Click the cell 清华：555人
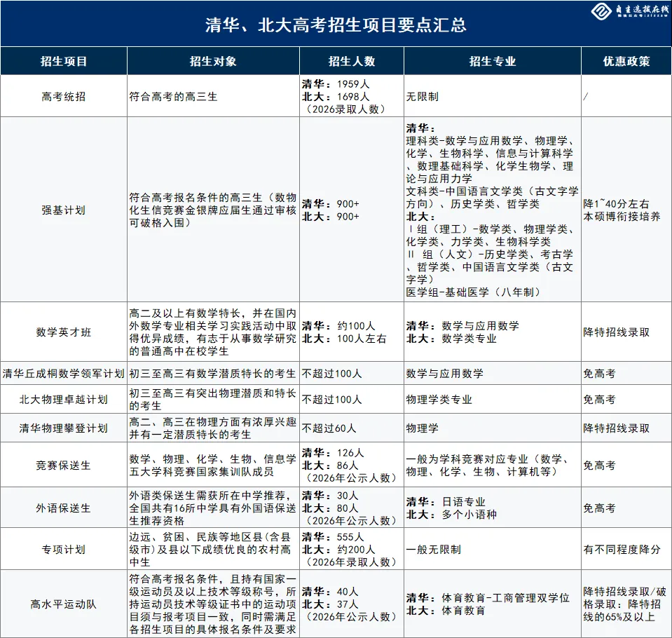Image resolution: width=672 pixels, height=638 pixels. (x=352, y=549)
